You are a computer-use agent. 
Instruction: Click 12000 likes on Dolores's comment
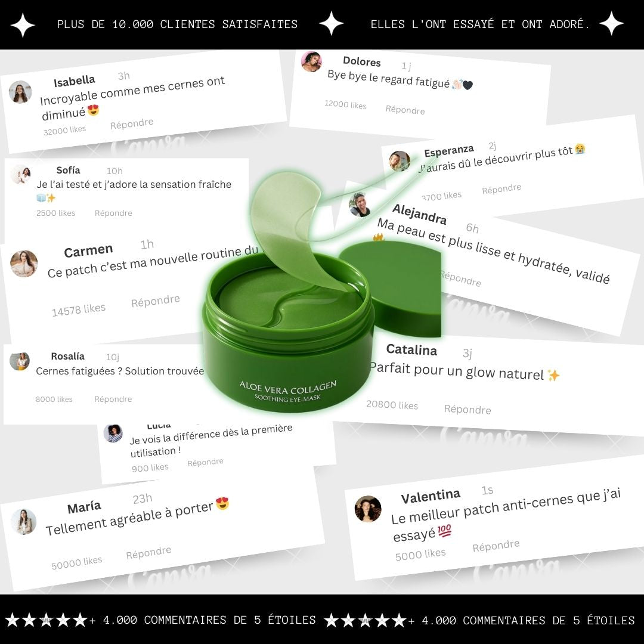coord(345,104)
